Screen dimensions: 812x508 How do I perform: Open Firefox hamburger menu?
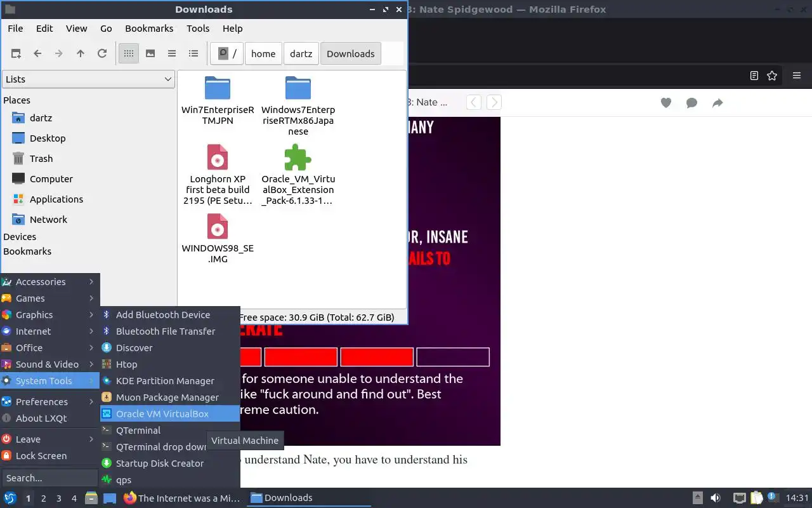[797, 76]
